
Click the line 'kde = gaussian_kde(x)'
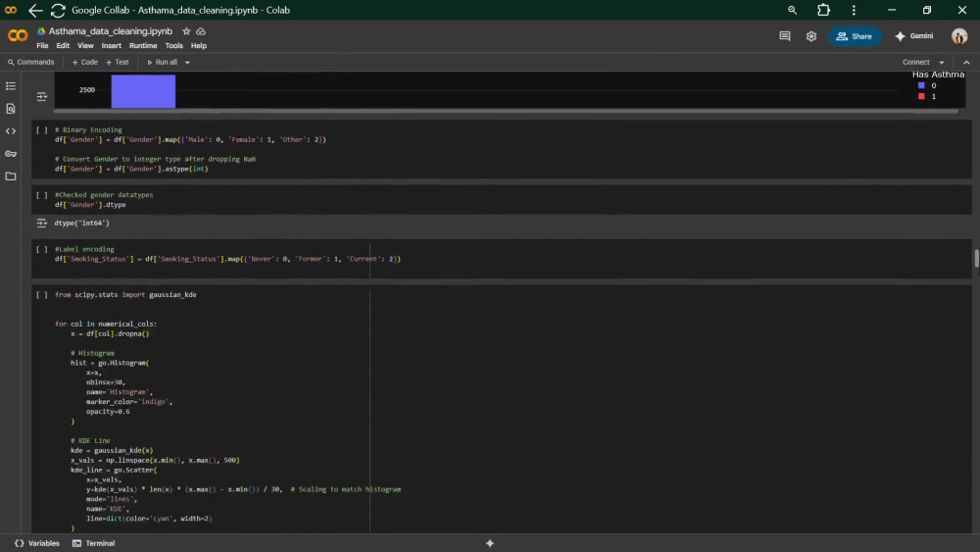(112, 451)
